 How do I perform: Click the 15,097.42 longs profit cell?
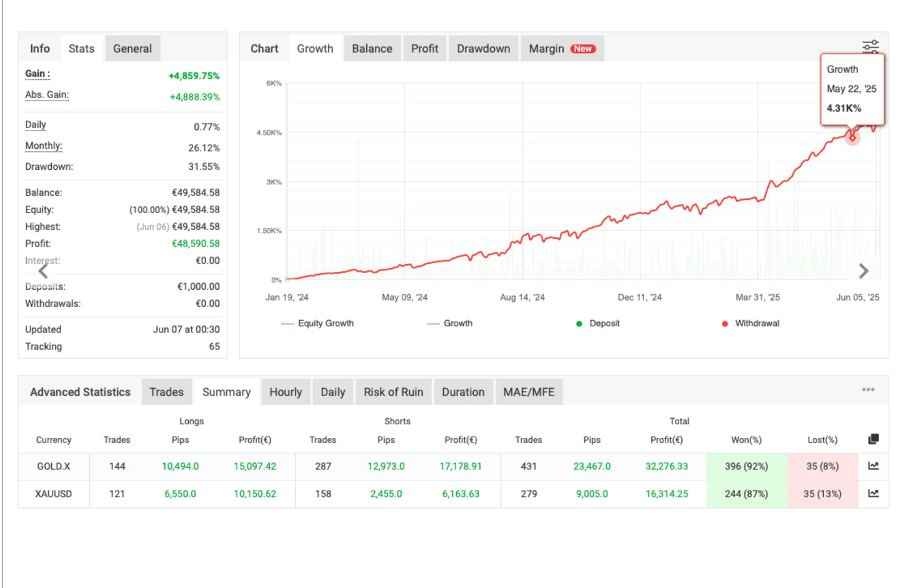click(x=255, y=466)
